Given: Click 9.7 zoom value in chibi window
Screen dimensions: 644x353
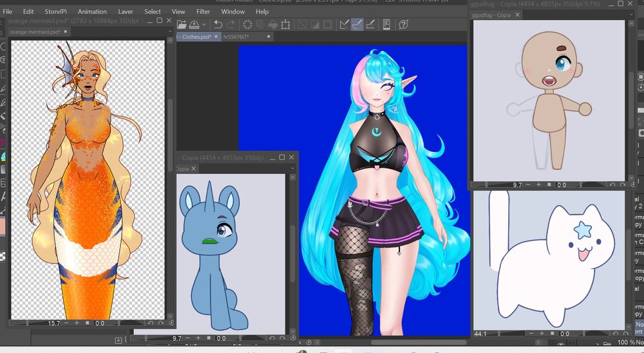Looking at the screenshot, I should pos(517,185).
